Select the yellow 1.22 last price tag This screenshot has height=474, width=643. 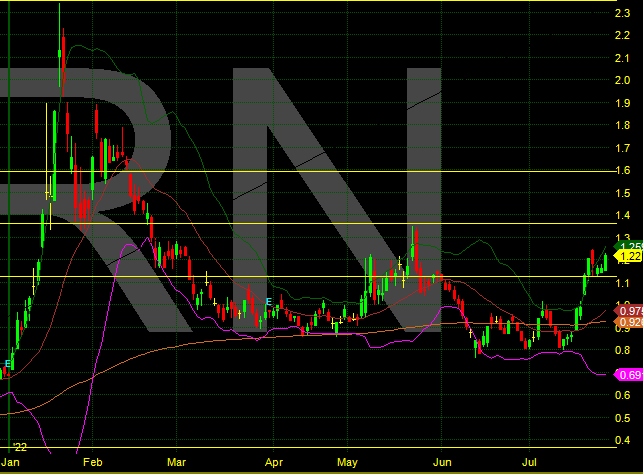click(x=630, y=257)
